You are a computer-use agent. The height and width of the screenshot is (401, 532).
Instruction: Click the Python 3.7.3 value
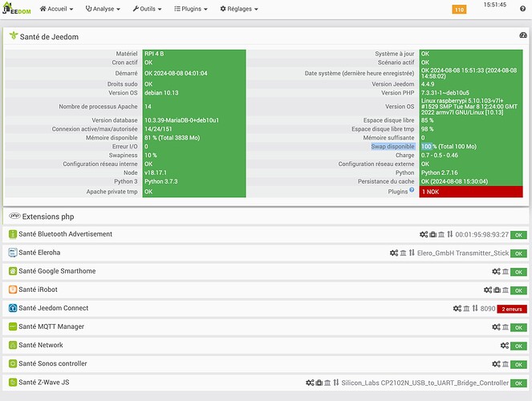(160, 181)
